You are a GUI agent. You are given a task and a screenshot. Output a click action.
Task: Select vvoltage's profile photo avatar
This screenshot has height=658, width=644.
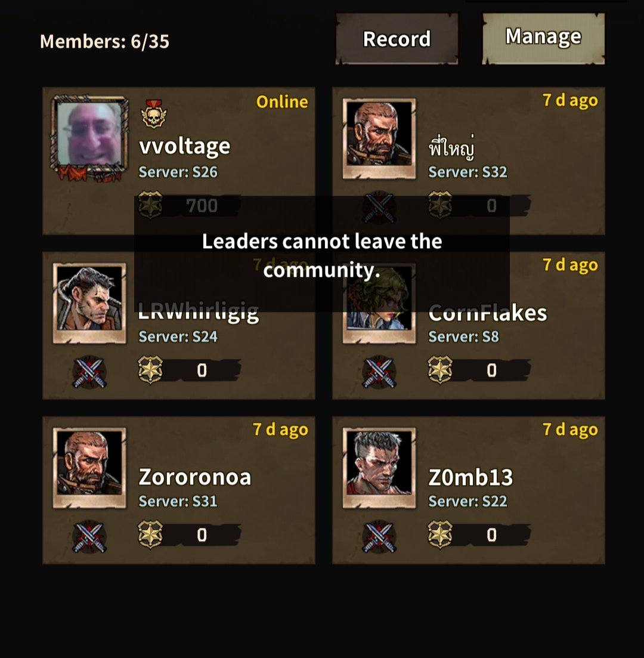[x=90, y=137]
